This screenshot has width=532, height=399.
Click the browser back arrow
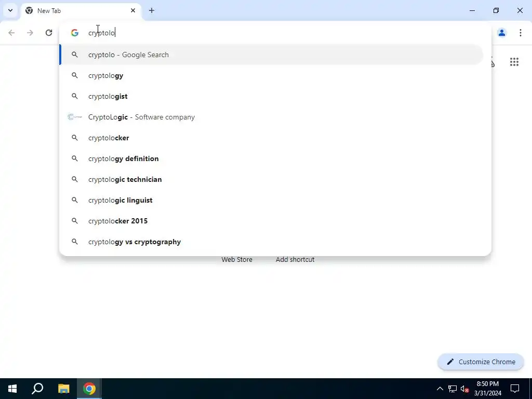(11, 33)
